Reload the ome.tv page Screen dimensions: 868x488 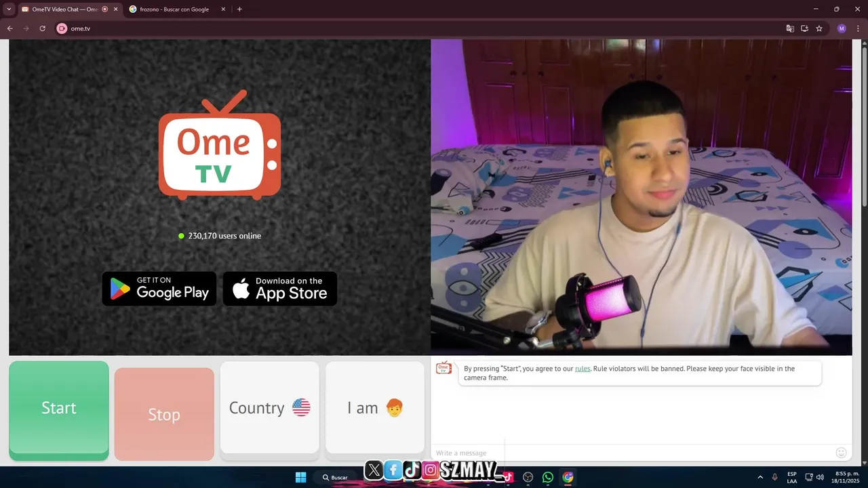click(42, 28)
